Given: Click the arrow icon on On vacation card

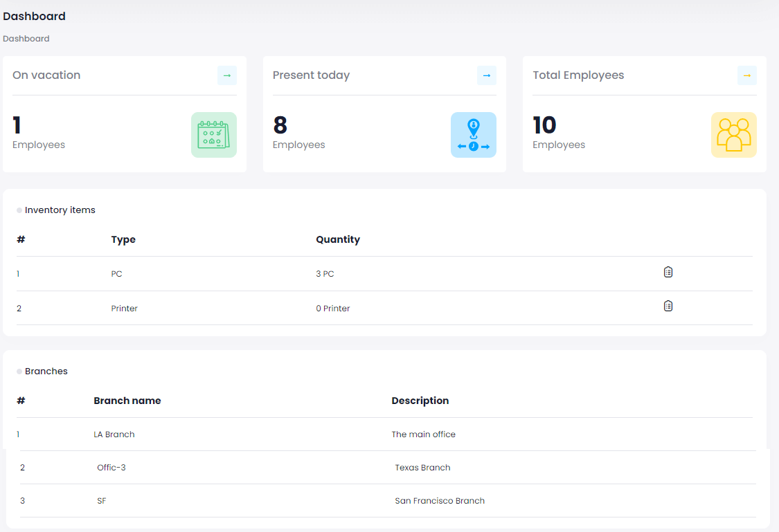Looking at the screenshot, I should (x=226, y=75).
